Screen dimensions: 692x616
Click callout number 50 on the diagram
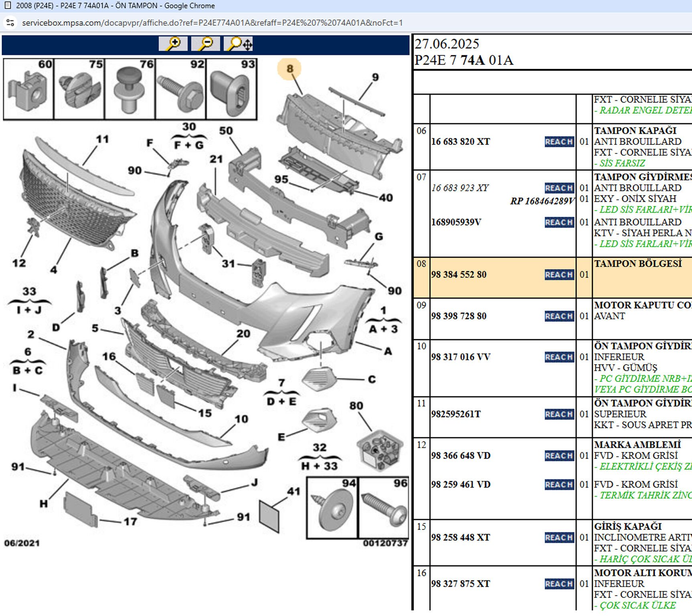[x=226, y=131]
